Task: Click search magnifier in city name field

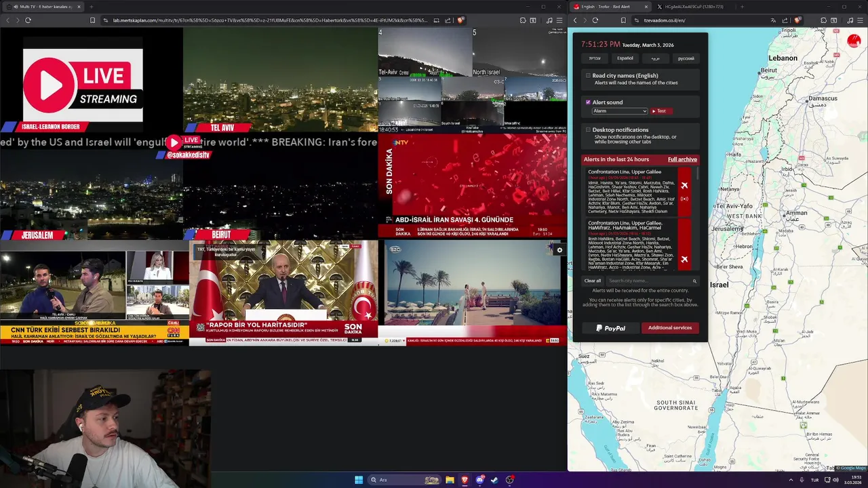Action: point(694,281)
